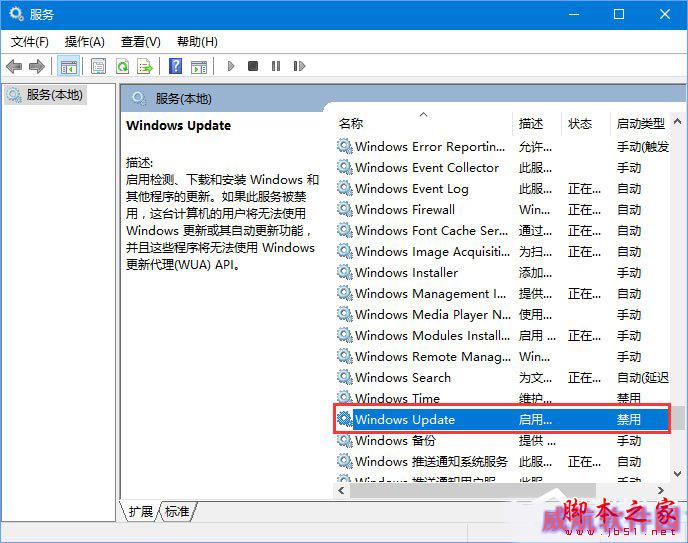This screenshot has width=688, height=543.
Task: Select the Windows 备份 service row
Action: pyautogui.click(x=503, y=440)
